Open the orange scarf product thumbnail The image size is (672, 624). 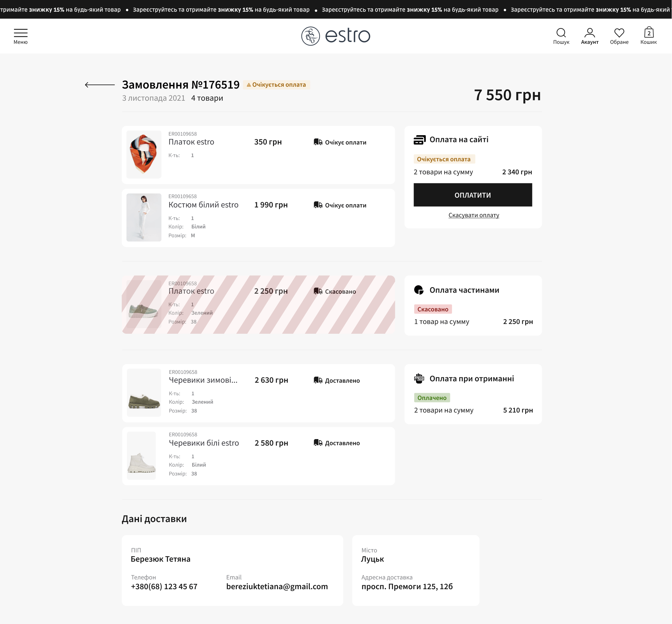(144, 155)
